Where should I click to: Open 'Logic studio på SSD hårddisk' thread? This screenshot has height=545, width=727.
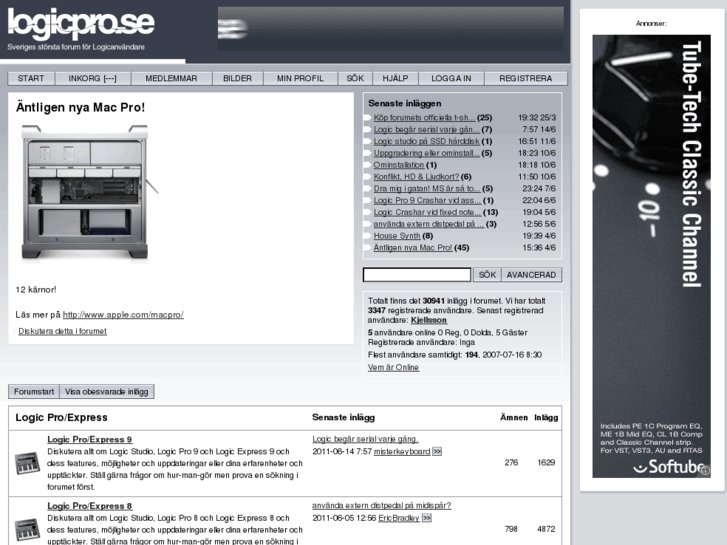(x=426, y=141)
